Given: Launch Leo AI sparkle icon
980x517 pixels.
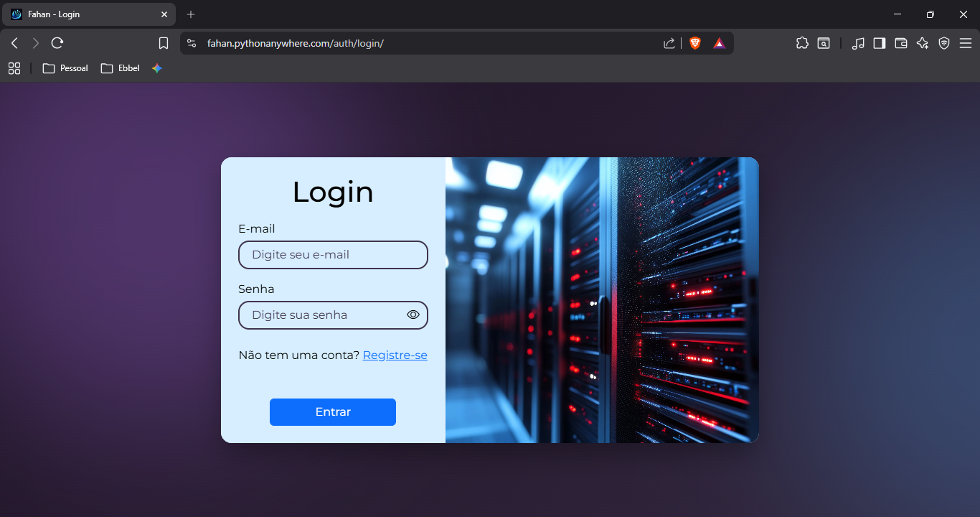Looking at the screenshot, I should pos(923,43).
